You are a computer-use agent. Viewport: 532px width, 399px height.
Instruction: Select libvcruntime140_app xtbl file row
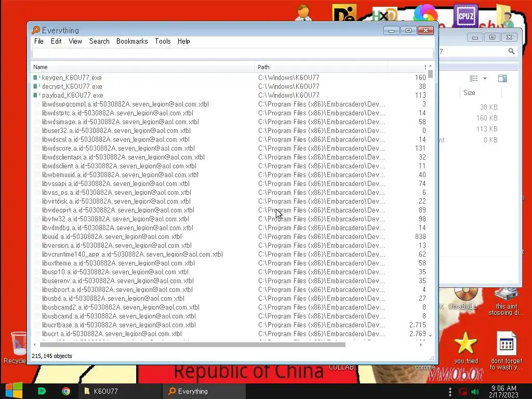coord(229,254)
